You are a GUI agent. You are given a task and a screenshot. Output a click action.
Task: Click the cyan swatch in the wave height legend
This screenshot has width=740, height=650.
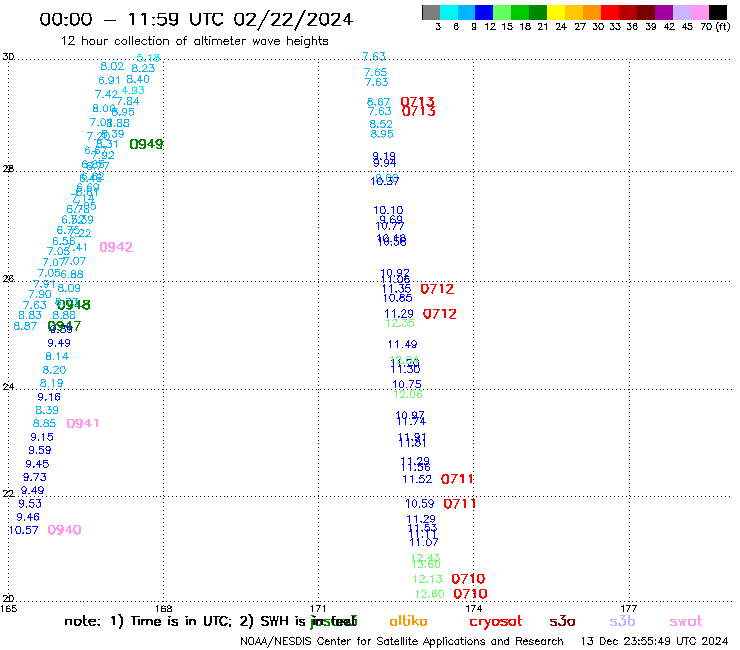coord(449,12)
